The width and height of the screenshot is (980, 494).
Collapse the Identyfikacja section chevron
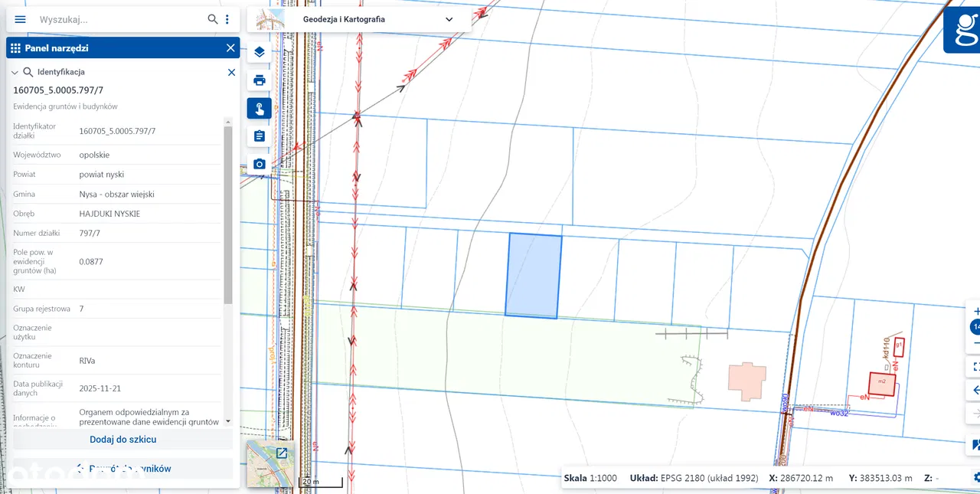point(15,72)
